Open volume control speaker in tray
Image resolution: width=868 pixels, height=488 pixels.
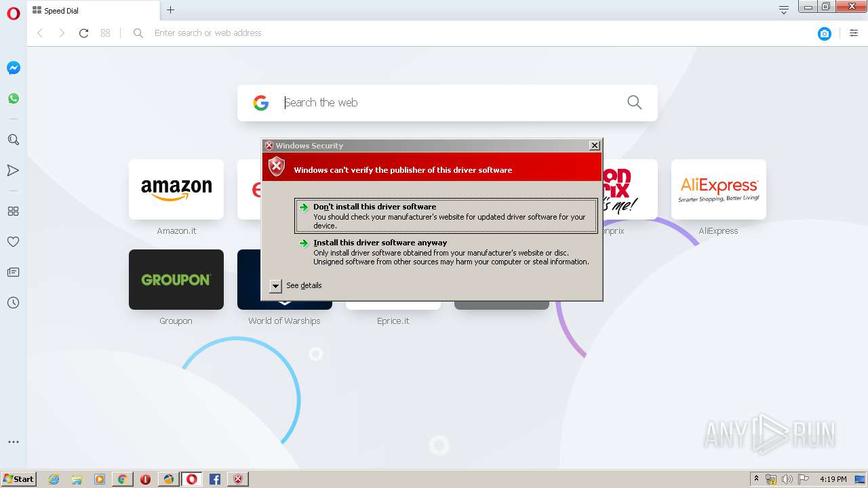tap(787, 479)
